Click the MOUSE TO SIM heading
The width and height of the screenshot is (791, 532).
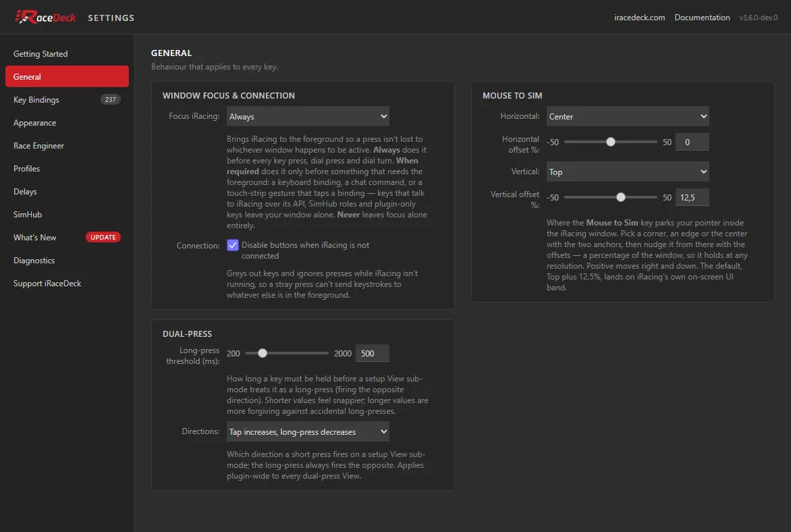click(x=512, y=95)
